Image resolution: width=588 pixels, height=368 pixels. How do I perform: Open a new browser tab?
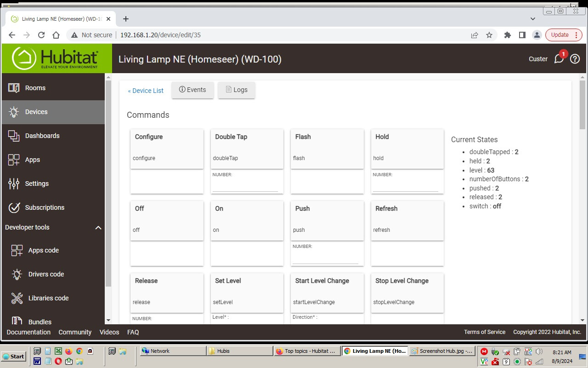click(125, 19)
